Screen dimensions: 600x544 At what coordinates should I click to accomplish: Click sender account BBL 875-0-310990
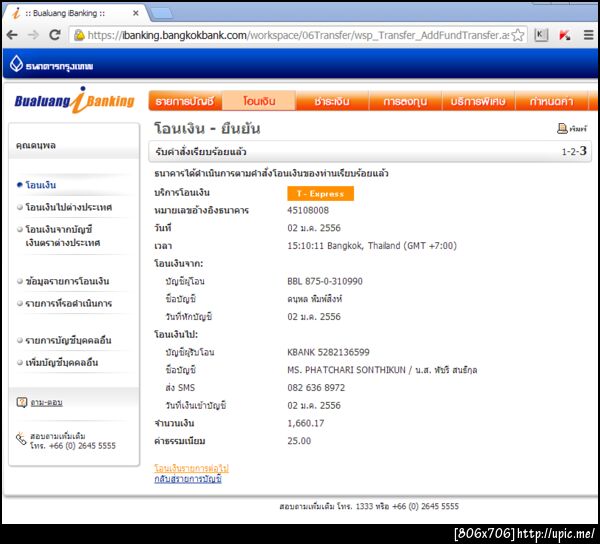325,281
